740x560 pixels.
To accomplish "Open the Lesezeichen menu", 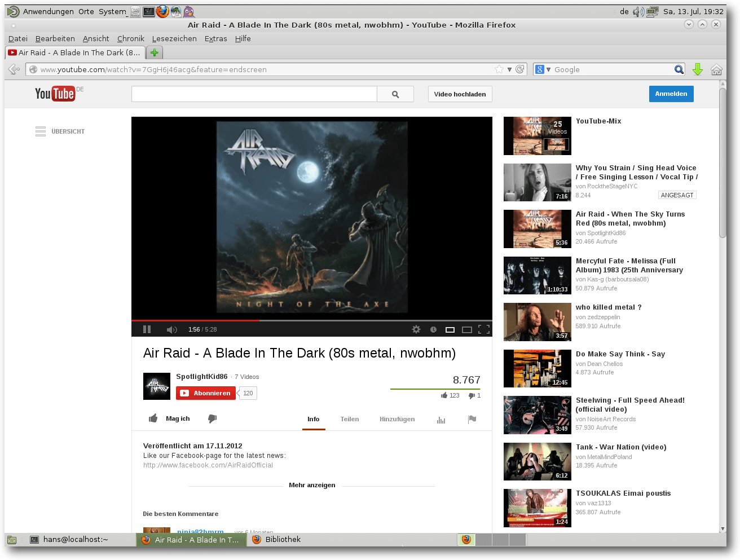I will (174, 38).
